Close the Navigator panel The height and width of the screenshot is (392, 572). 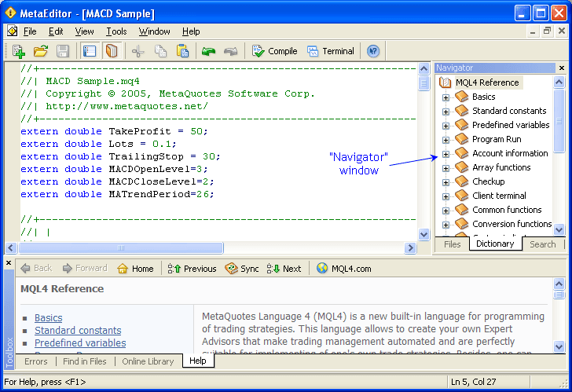561,68
